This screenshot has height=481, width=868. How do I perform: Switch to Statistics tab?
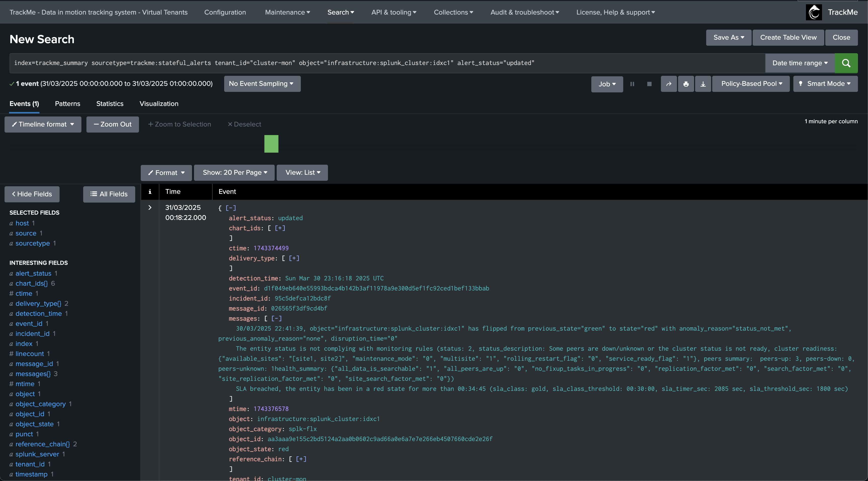(110, 104)
